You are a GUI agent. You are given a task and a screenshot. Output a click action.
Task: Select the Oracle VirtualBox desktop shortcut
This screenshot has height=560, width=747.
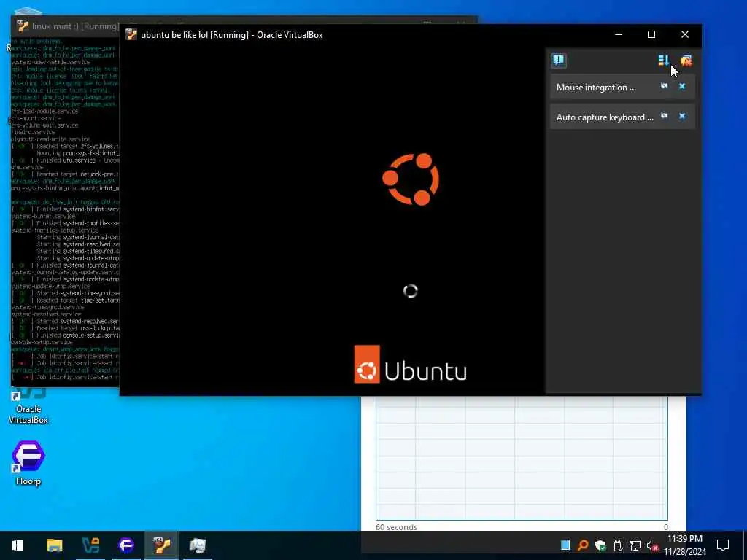28,405
